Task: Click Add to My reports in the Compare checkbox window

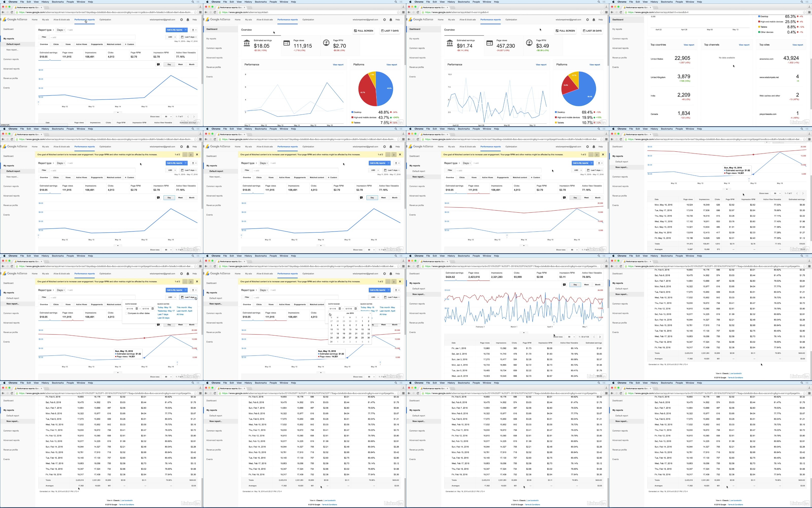Action: click(175, 290)
